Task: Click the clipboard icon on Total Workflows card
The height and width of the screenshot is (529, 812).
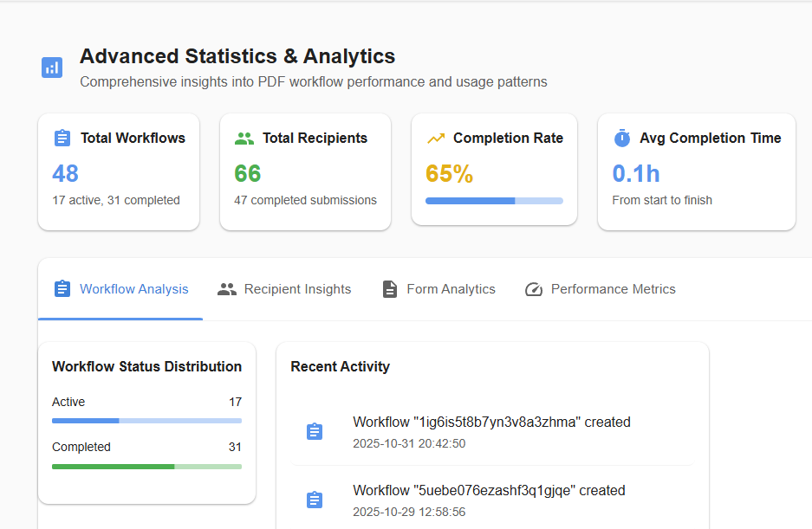Action: (62, 137)
